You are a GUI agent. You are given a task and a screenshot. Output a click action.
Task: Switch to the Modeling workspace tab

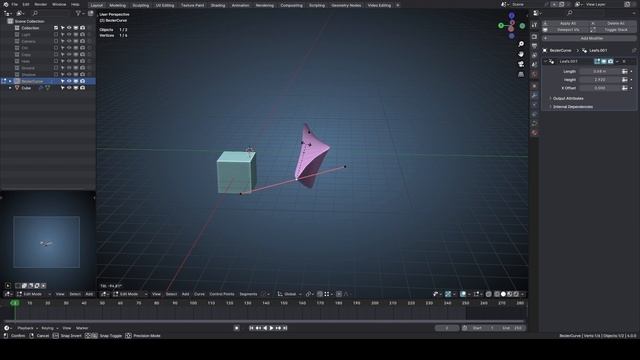[x=118, y=5]
